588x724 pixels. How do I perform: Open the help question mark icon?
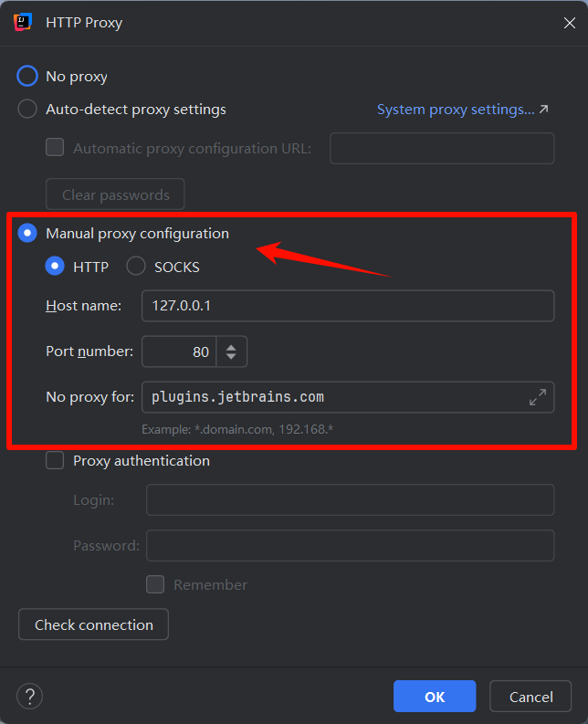coord(30,696)
